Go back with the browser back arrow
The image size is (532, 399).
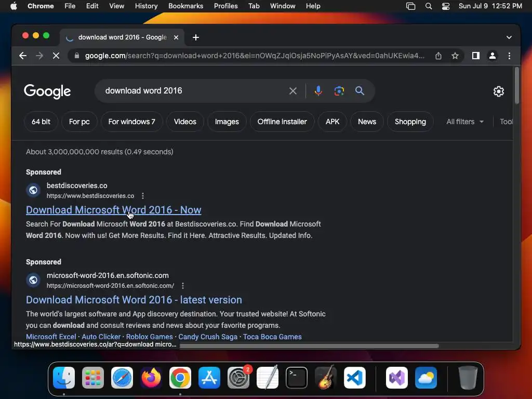tap(23, 56)
